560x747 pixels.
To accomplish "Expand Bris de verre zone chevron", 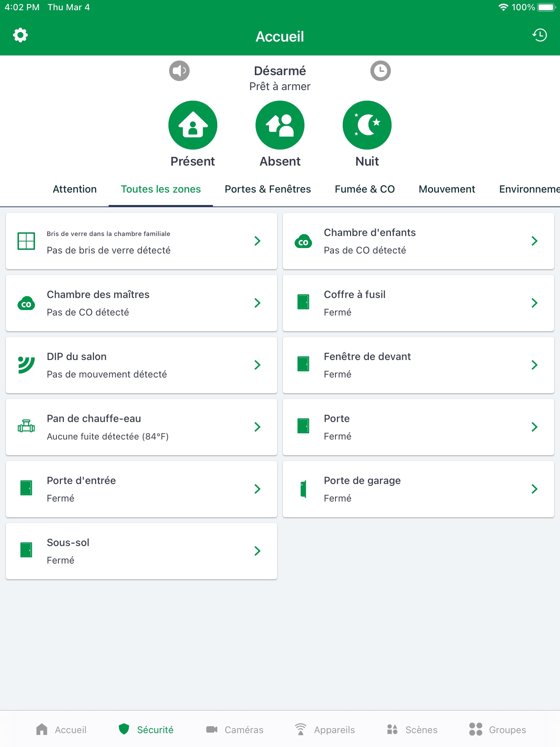I will (257, 241).
